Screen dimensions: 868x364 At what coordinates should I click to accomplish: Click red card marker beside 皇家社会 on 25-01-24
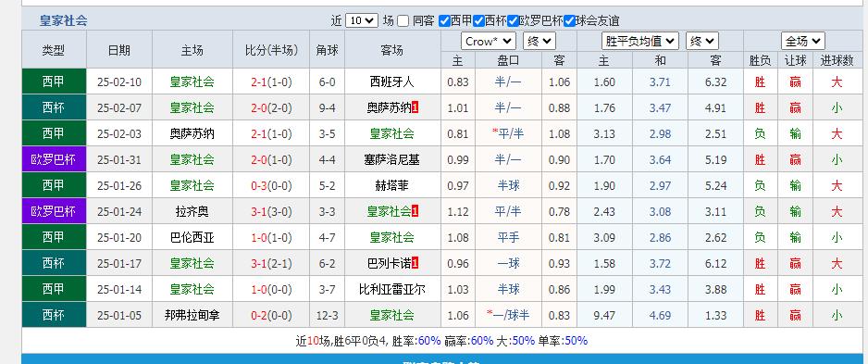[415, 212]
